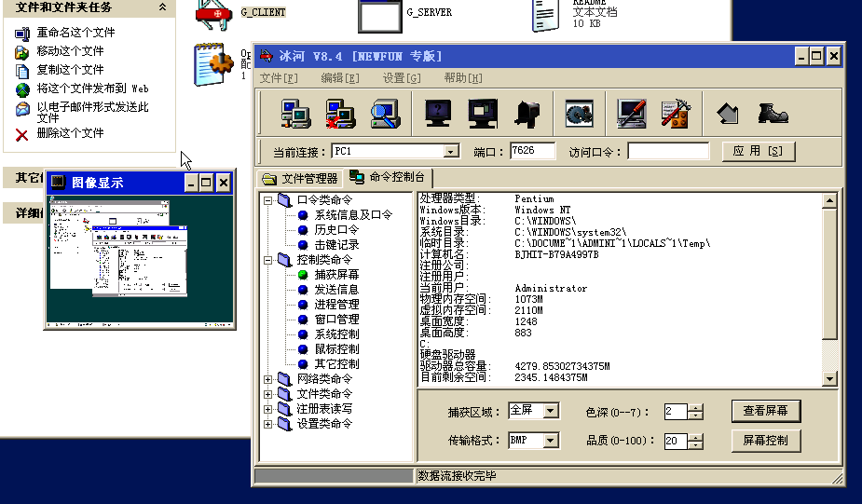
Task: Select the G_SERVER file icon in Explorer
Action: tap(380, 16)
